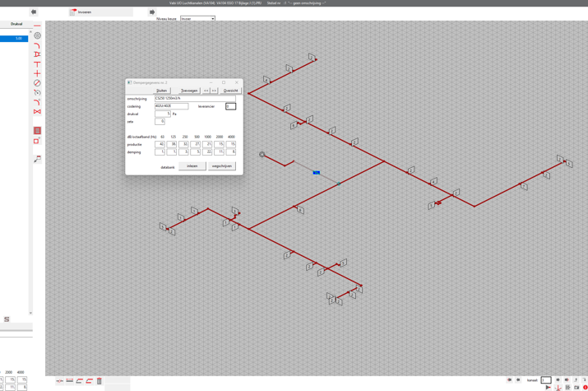Go to previous record with << button
The image size is (588, 391).
click(x=206, y=91)
